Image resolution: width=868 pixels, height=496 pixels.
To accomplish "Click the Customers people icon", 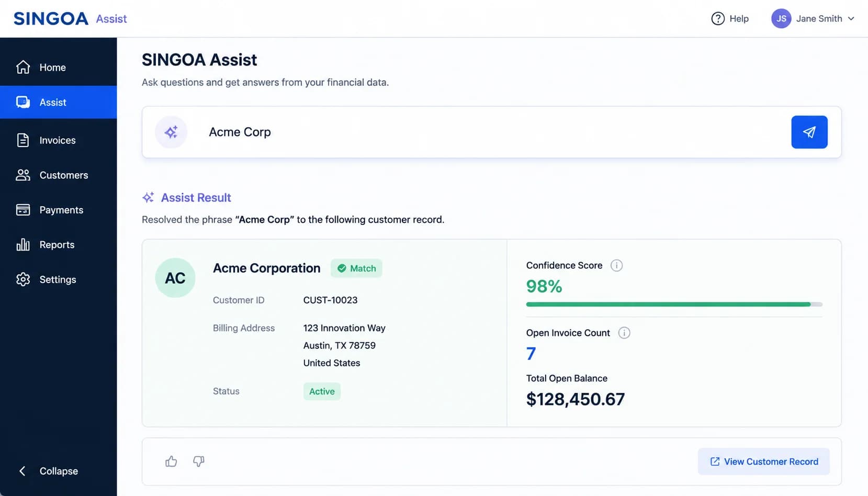I will pyautogui.click(x=23, y=175).
